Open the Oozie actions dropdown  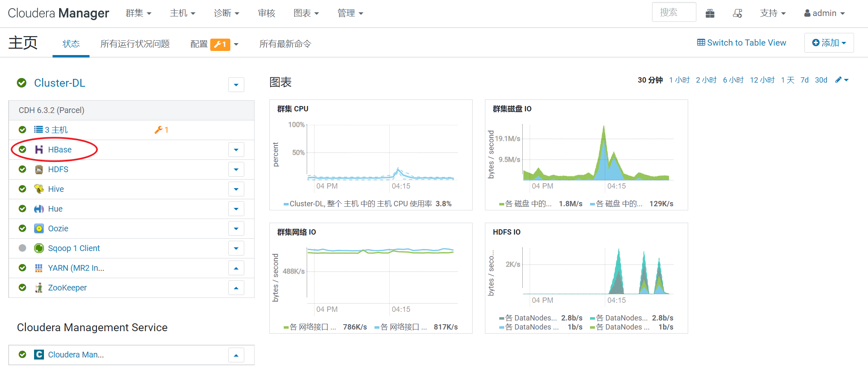[x=236, y=228]
